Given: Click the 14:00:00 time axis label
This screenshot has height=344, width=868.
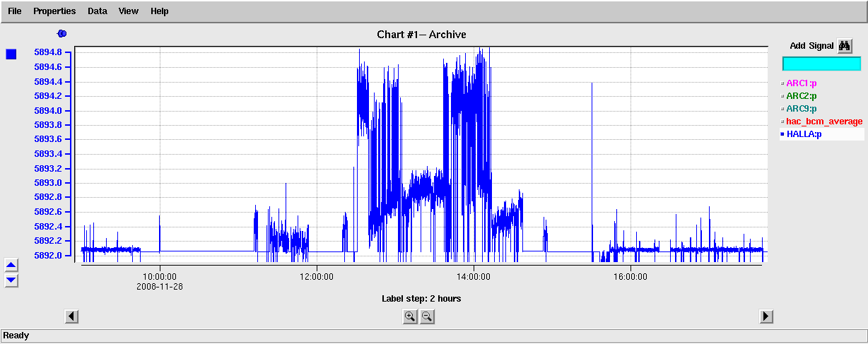Looking at the screenshot, I should 474,277.
